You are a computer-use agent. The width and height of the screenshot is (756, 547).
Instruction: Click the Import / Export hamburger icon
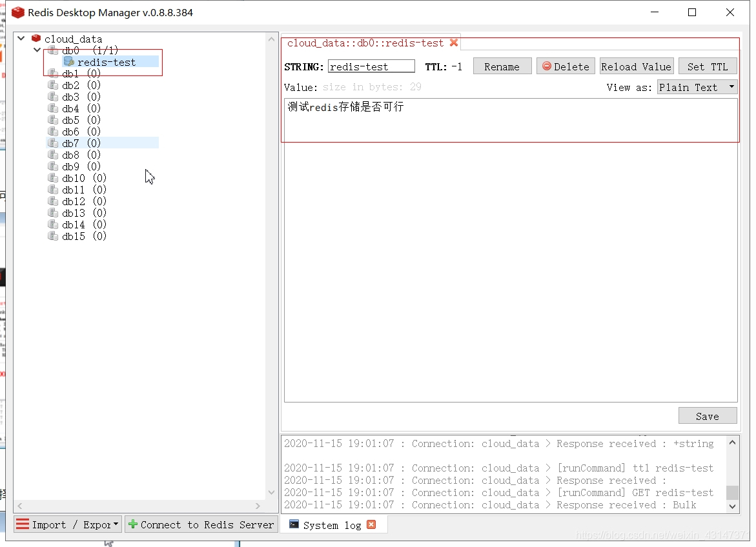22,524
